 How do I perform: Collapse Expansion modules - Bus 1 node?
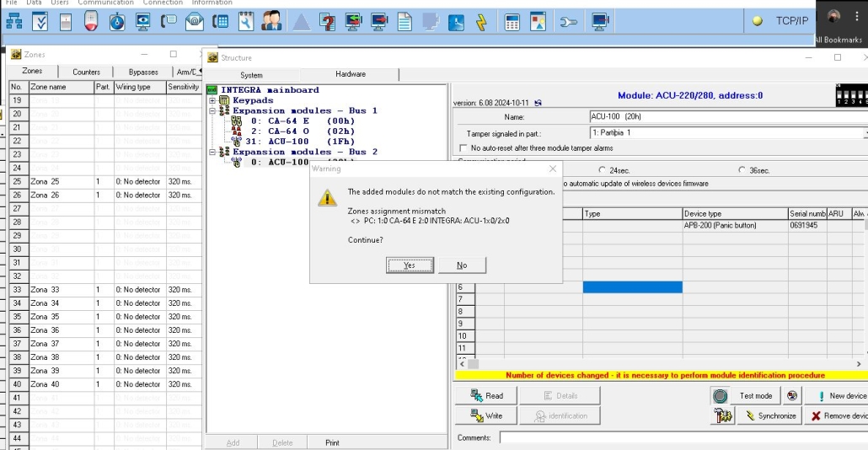tap(213, 110)
